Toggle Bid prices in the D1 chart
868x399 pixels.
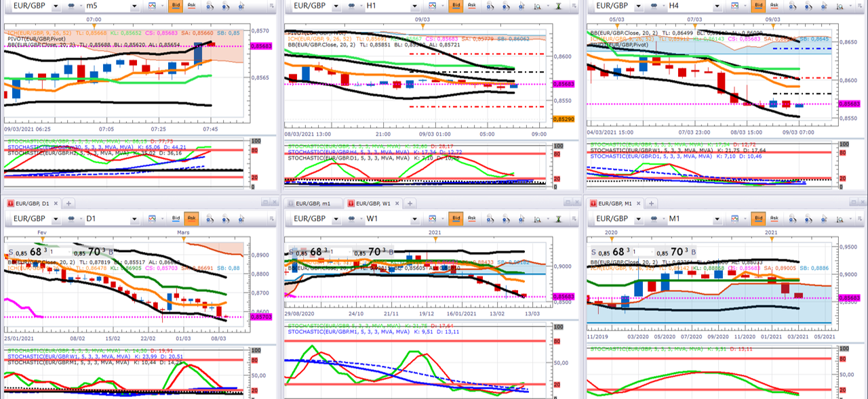tap(176, 218)
